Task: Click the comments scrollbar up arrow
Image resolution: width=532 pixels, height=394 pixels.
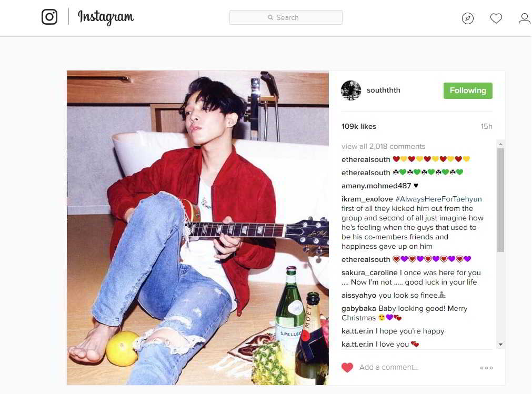Action: point(500,145)
